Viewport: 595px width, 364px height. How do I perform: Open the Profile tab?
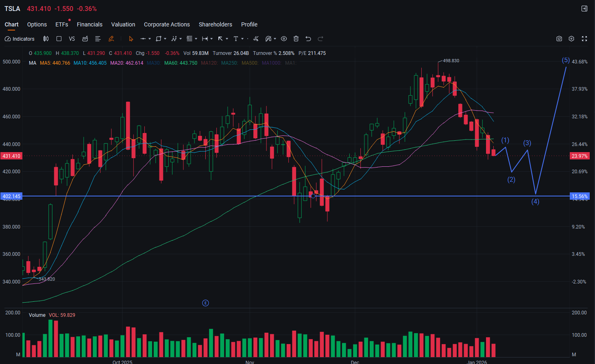pos(249,24)
